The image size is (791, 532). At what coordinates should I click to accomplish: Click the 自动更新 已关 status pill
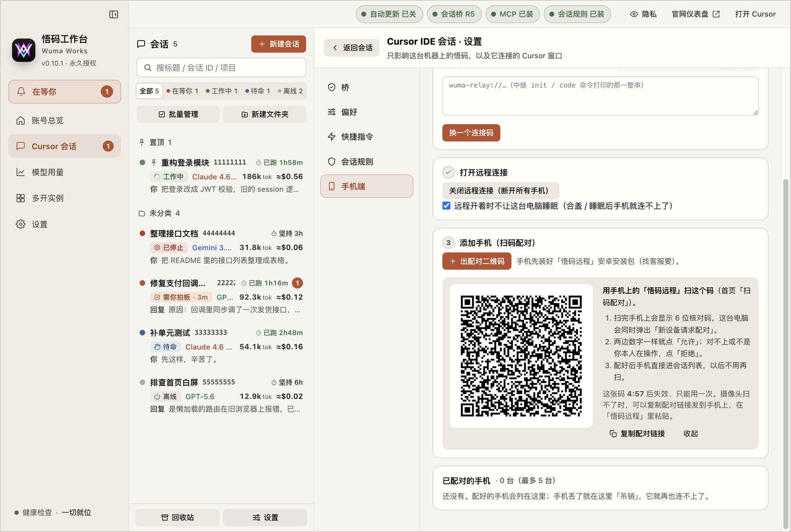tap(389, 14)
